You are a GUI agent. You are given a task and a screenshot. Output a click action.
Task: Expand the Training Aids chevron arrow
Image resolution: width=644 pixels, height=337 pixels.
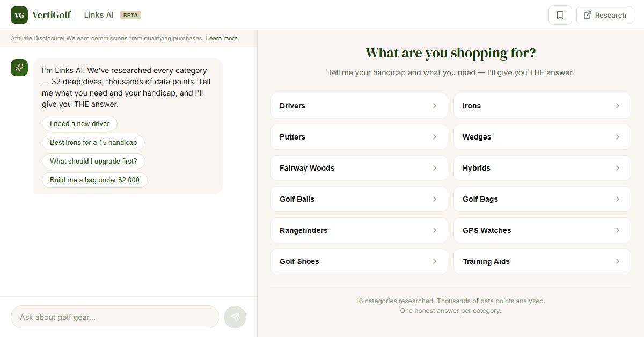tap(618, 261)
